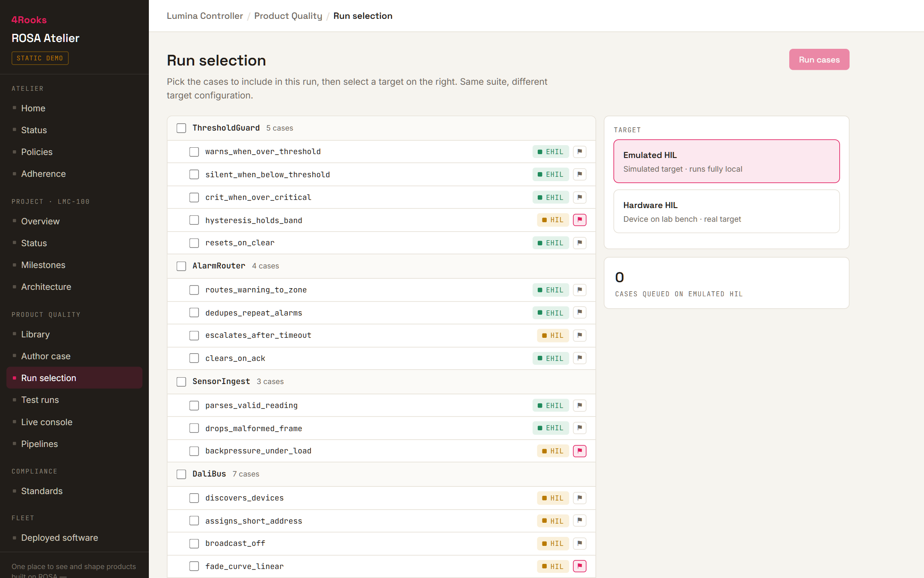The height and width of the screenshot is (578, 924).
Task: Flag the parses_valid_reading case
Action: (x=580, y=405)
